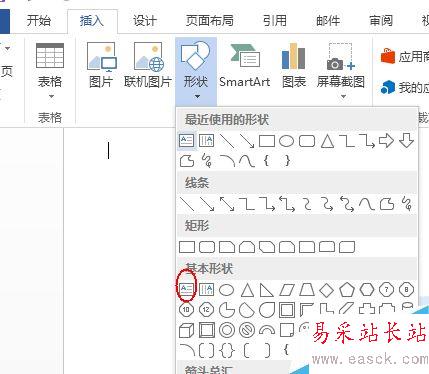Select the curved double-arrow connector
The image size is (429, 374).
point(347,204)
